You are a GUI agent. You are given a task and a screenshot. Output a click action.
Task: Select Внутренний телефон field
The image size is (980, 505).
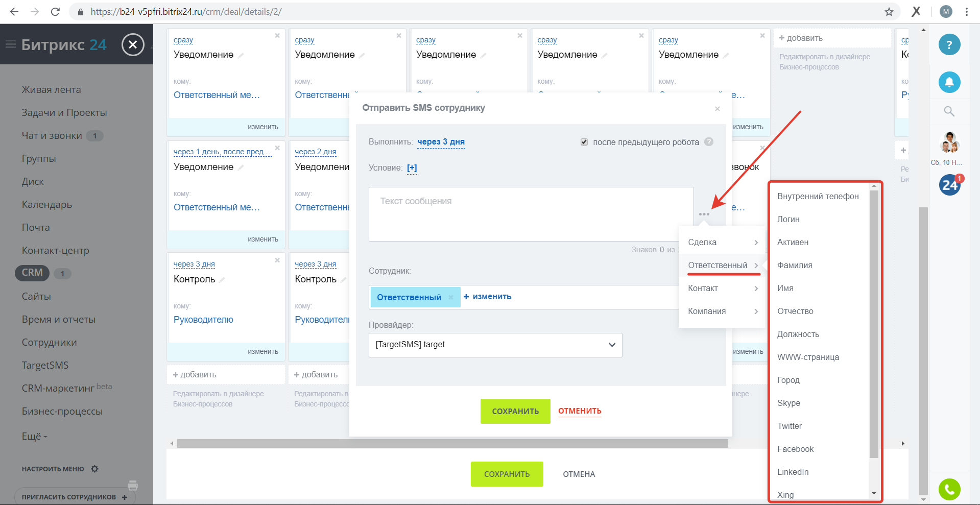click(819, 196)
